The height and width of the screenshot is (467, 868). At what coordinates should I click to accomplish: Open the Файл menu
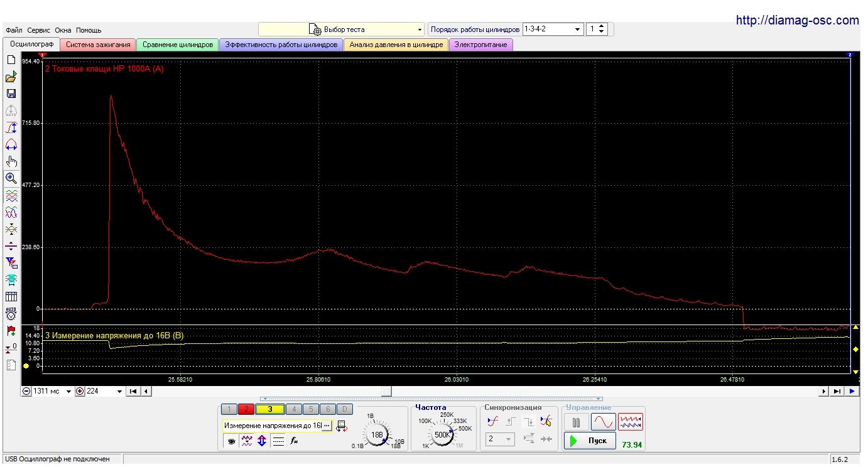[14, 30]
